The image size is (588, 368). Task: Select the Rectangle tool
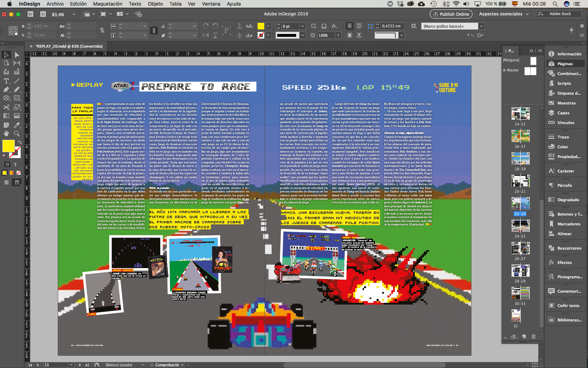click(16, 98)
